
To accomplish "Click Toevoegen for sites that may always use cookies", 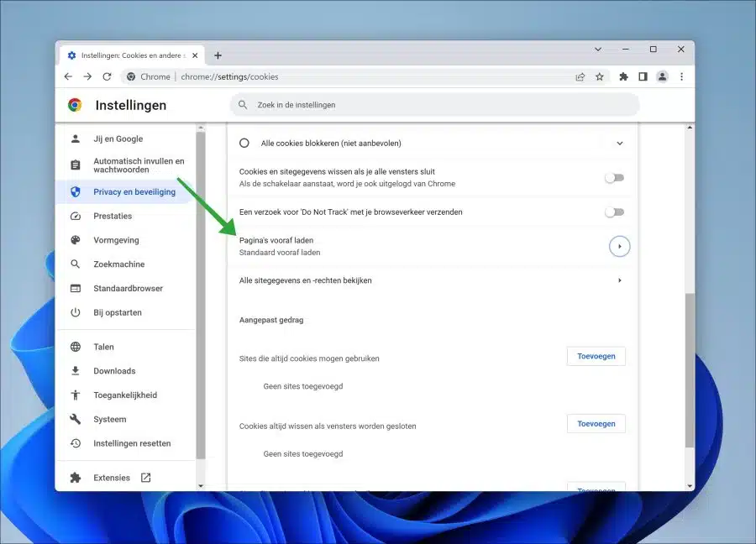I will 596,356.
